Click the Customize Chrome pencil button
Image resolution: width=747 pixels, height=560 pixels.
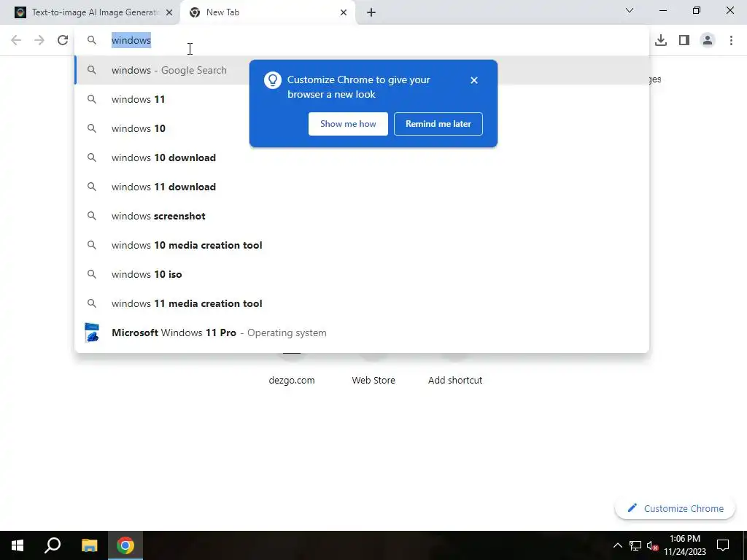click(675, 508)
